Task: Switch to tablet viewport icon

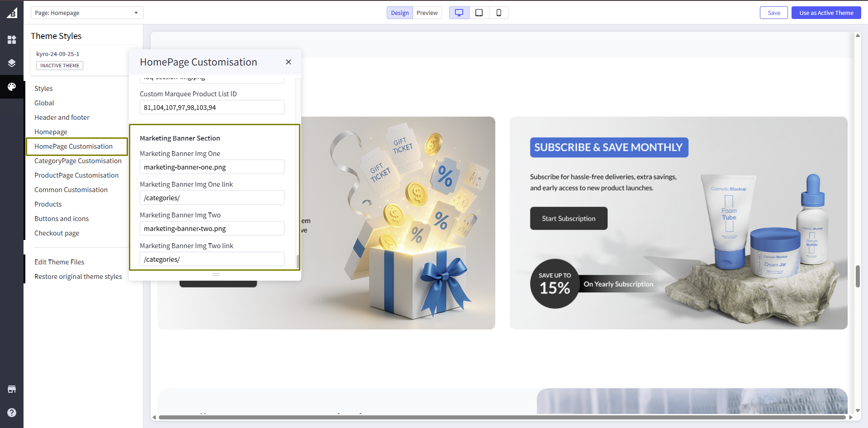Action: (479, 13)
